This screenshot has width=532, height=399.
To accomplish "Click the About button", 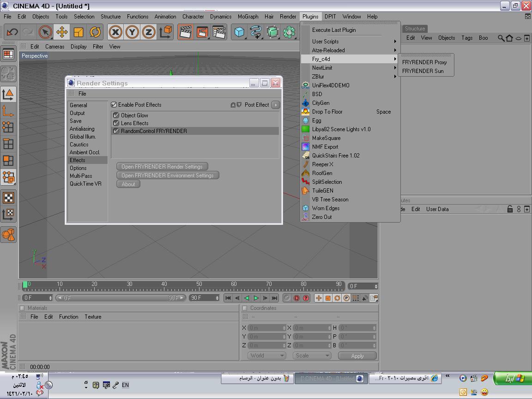I will point(128,184).
